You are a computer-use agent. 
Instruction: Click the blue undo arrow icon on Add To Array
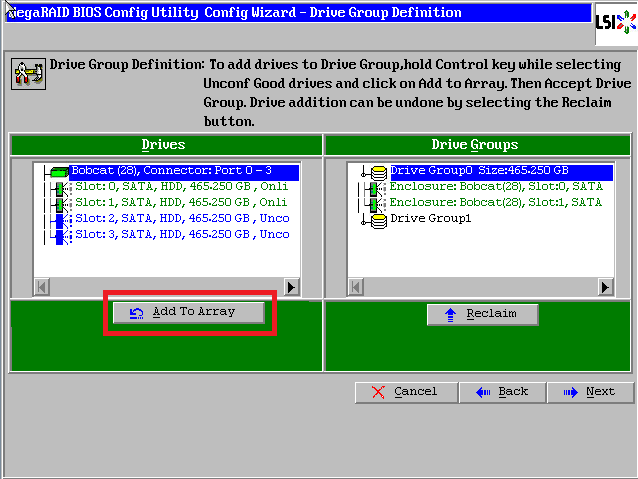tap(136, 313)
